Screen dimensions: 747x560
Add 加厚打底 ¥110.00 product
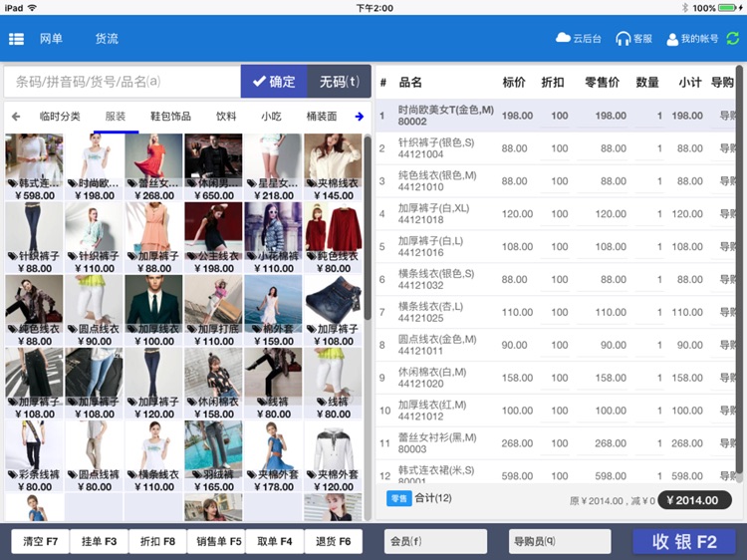click(213, 310)
